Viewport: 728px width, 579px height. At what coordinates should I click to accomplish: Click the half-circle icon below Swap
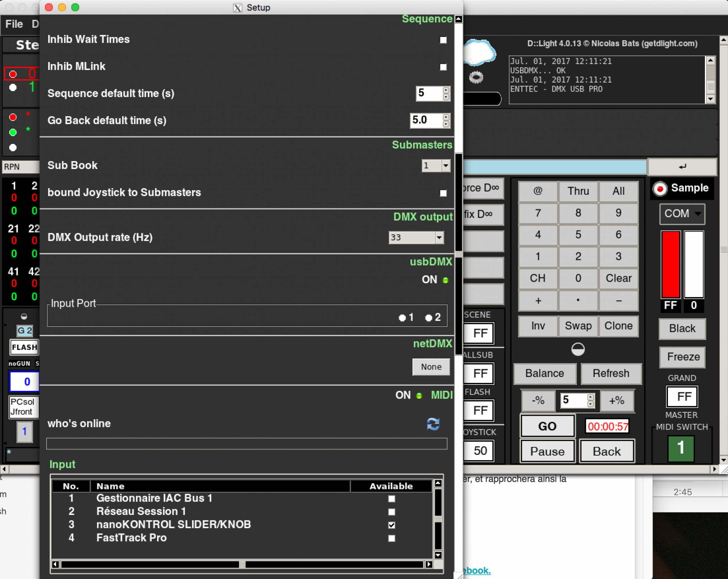[578, 349]
